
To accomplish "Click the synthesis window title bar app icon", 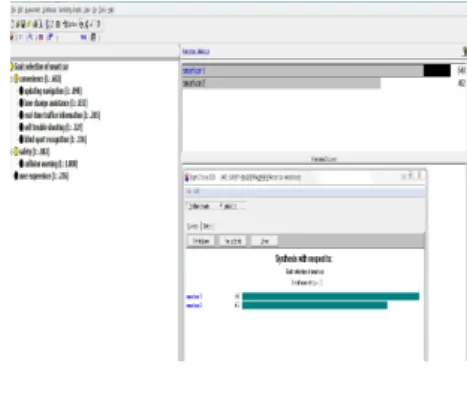I will click(187, 177).
